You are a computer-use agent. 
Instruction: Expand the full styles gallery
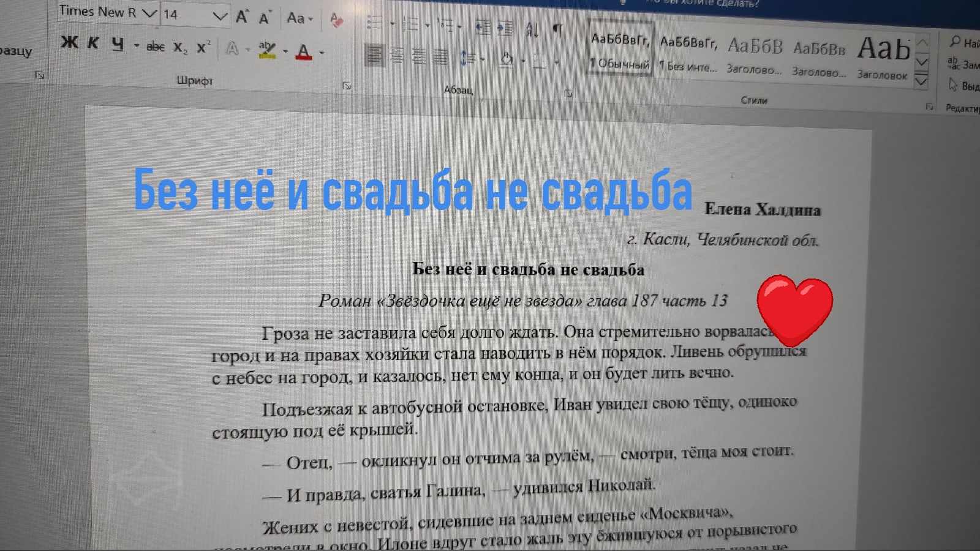921,82
